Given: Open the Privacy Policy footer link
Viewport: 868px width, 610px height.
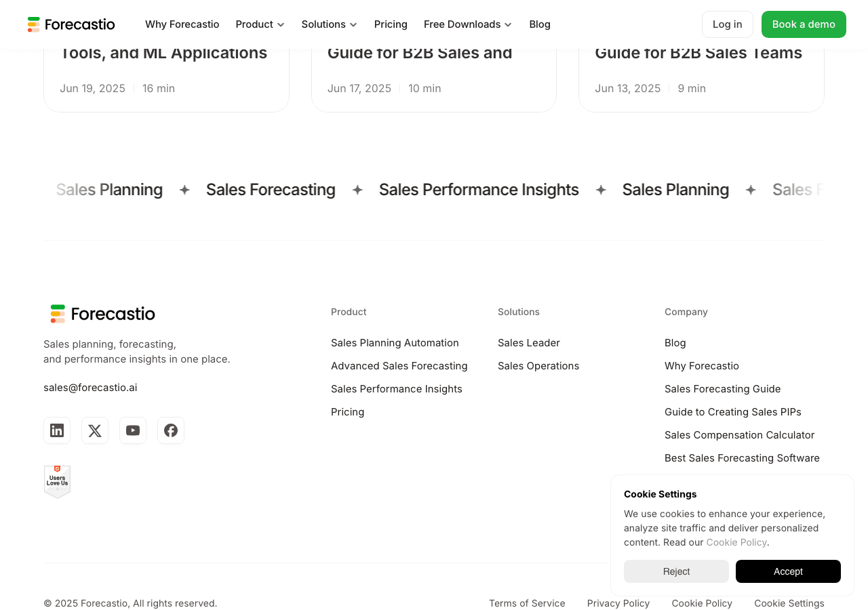Looking at the screenshot, I should (x=618, y=603).
